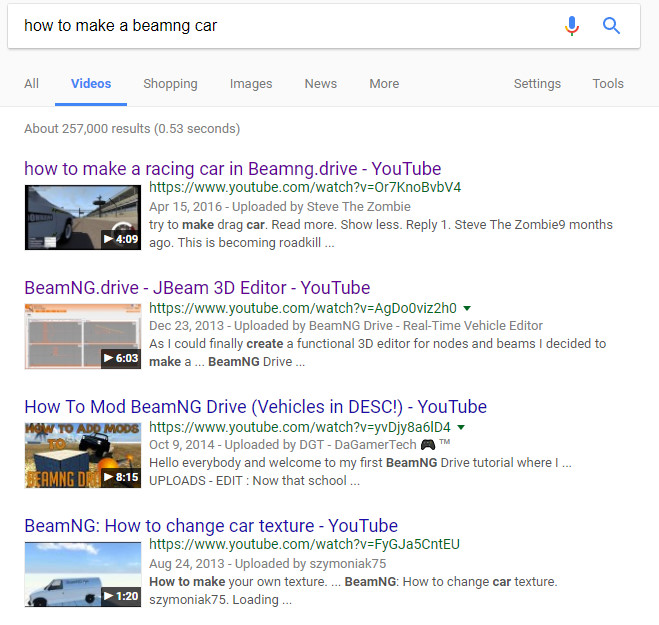
Task: Open 'How To Mod BeamNG Drive' result link
Action: click(255, 407)
